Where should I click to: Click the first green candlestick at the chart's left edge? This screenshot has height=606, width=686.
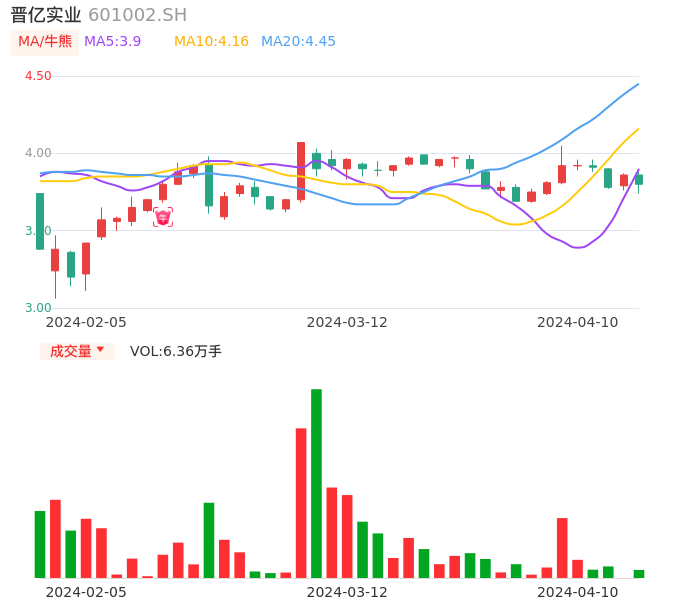pos(40,221)
